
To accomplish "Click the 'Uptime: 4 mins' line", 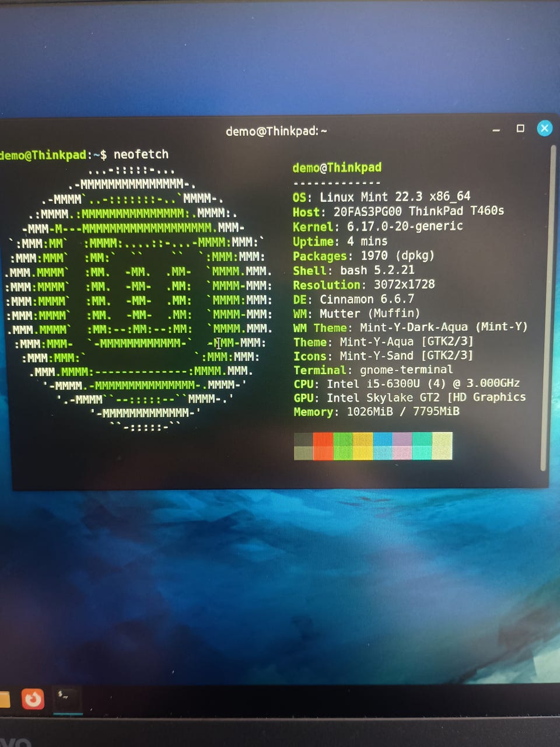I will tap(340, 241).
